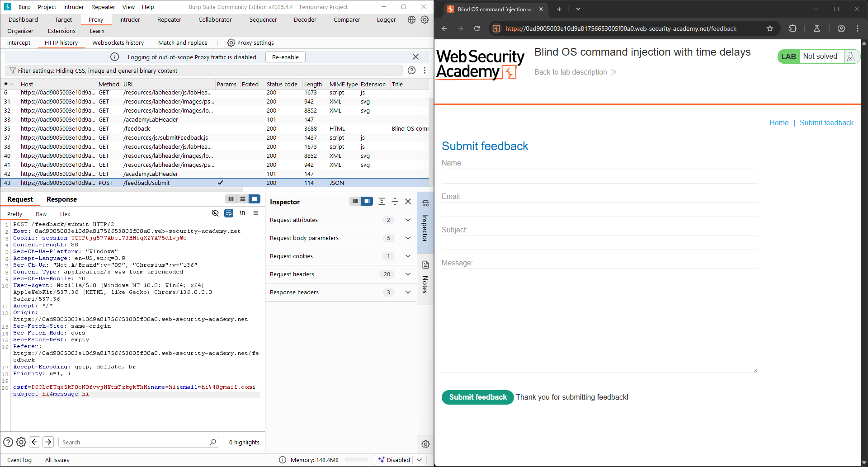This screenshot has width=868, height=467.
Task: Open Event log in status bar
Action: click(19, 460)
